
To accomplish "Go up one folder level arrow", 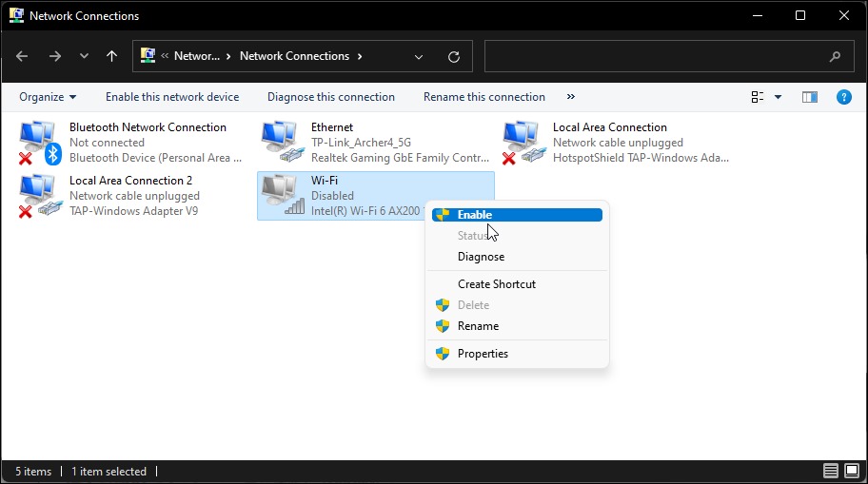I will tap(111, 56).
